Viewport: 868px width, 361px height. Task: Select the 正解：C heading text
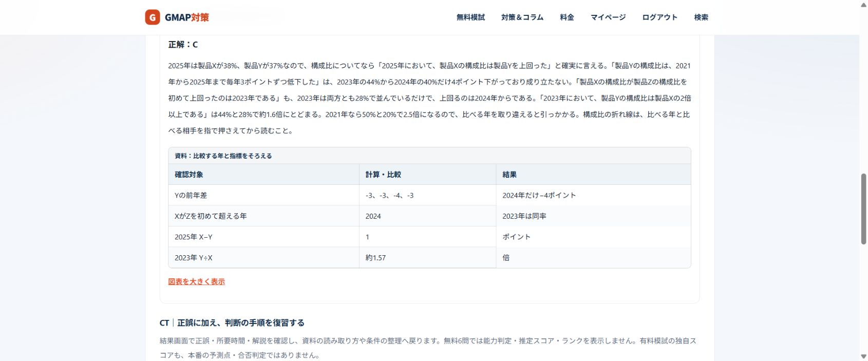click(x=183, y=45)
